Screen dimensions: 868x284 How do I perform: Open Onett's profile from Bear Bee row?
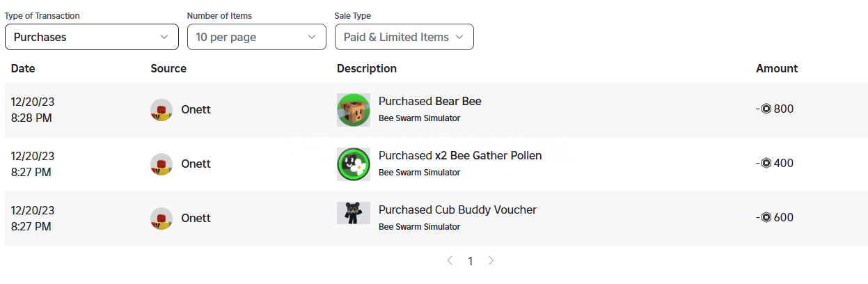tap(196, 109)
